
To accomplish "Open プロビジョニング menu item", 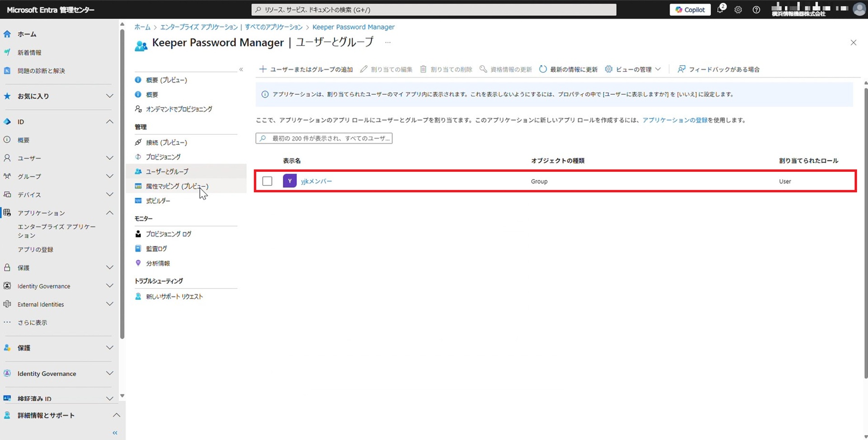I will (x=163, y=157).
